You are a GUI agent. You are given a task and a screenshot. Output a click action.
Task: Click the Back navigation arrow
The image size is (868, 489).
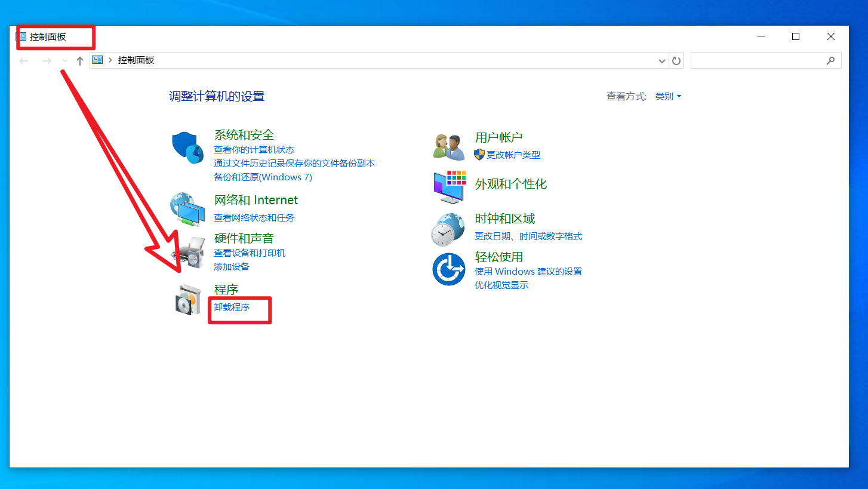[24, 61]
